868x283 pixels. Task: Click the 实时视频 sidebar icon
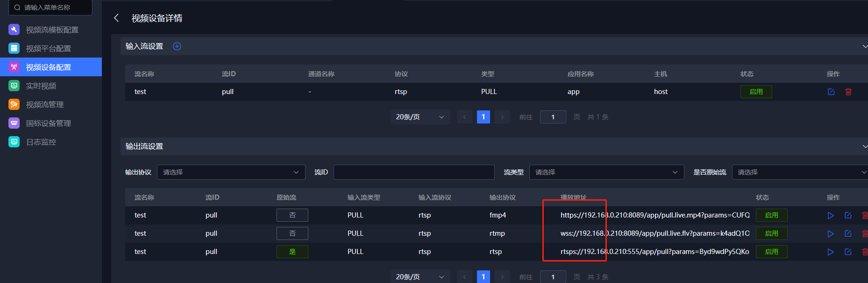coord(14,86)
